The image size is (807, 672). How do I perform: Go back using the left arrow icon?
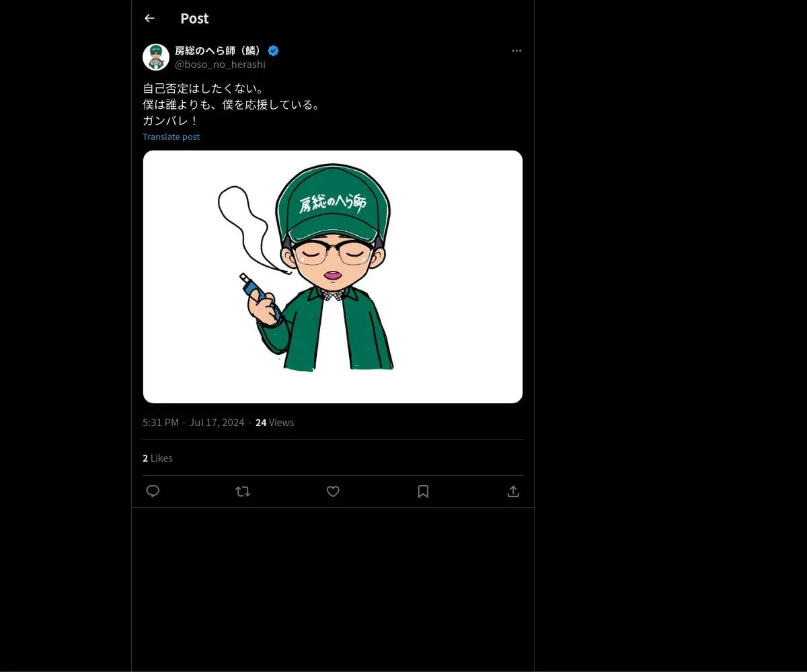pyautogui.click(x=149, y=18)
